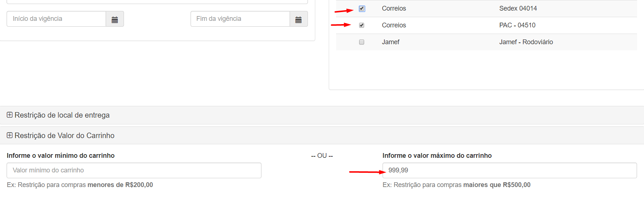
Task: Click the Início da vigência date field
Action: pyautogui.click(x=56, y=19)
